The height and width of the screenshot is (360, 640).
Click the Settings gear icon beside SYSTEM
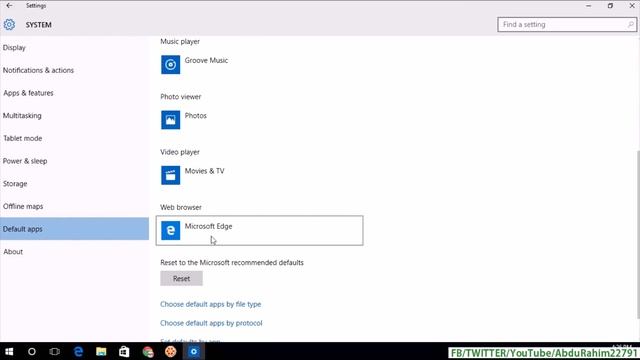coord(9,24)
